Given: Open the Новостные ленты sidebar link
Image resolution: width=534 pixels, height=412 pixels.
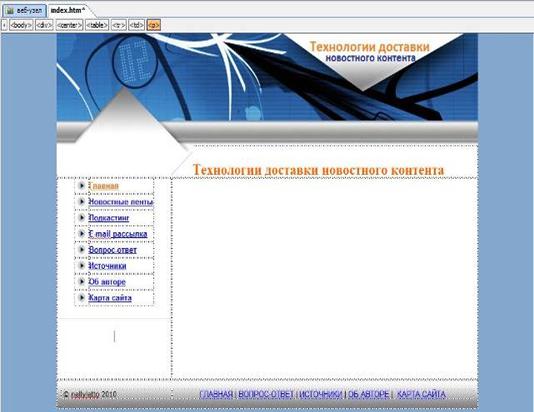Looking at the screenshot, I should [121, 202].
